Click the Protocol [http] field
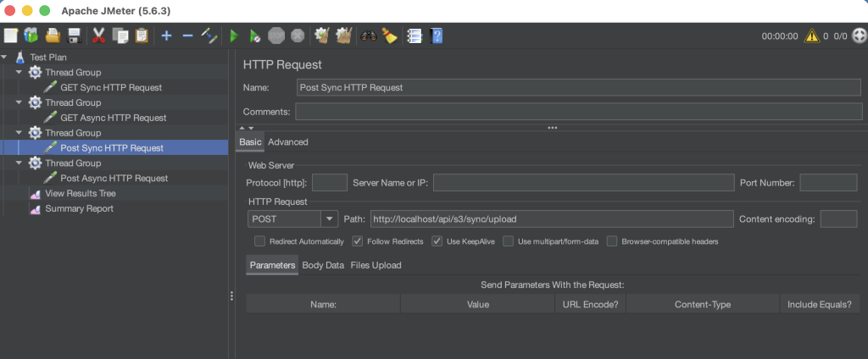The width and height of the screenshot is (868, 359). pos(330,183)
